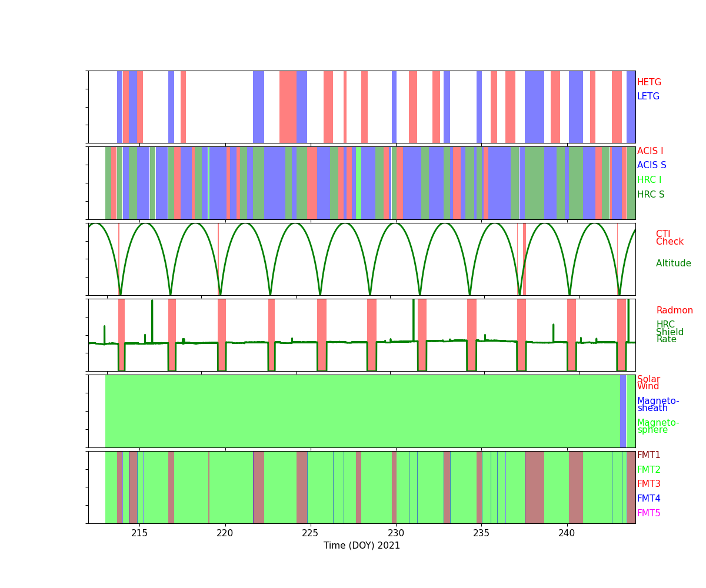The height and width of the screenshot is (588, 706).
Task: Select the Magnetosheath legend label
Action: (658, 405)
